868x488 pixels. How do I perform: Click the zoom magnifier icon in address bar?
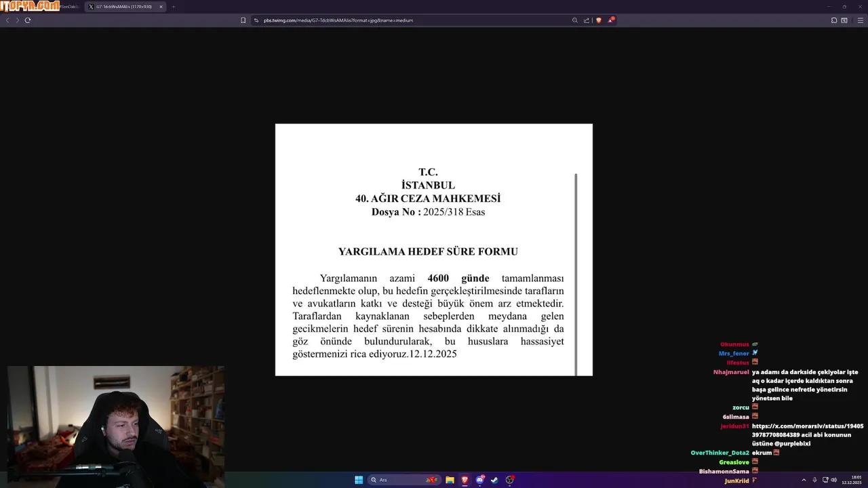[x=575, y=20]
